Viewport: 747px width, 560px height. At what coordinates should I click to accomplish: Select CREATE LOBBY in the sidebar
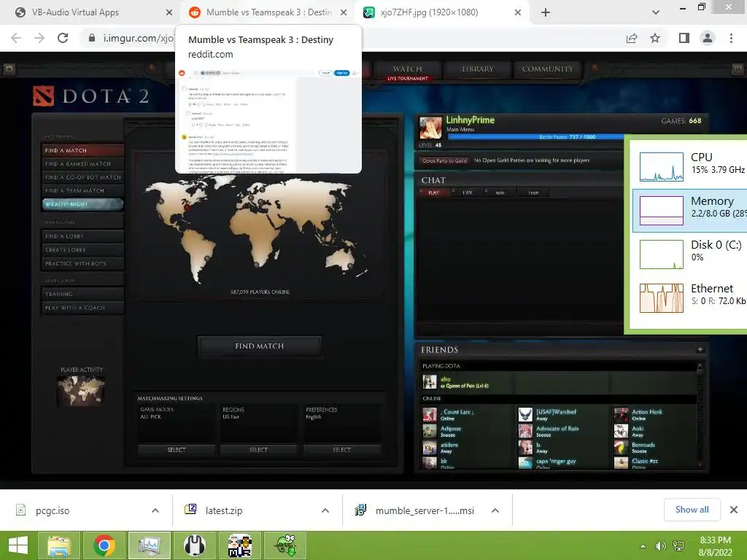click(x=82, y=250)
